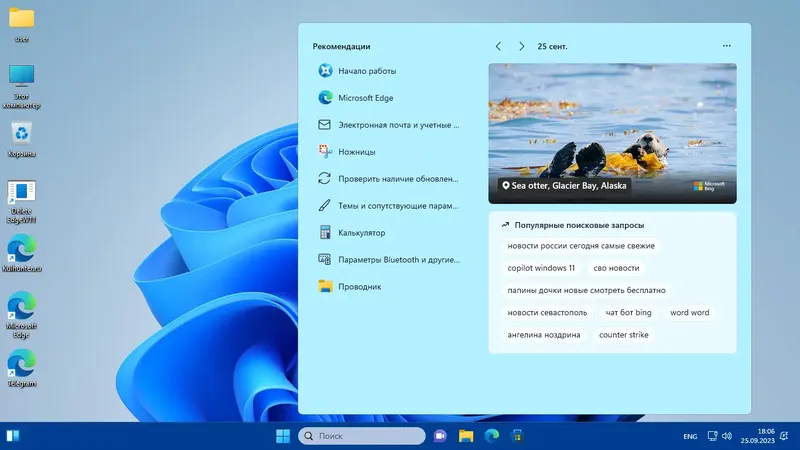Go to previous day arrow
The image size is (800, 450).
coord(498,46)
